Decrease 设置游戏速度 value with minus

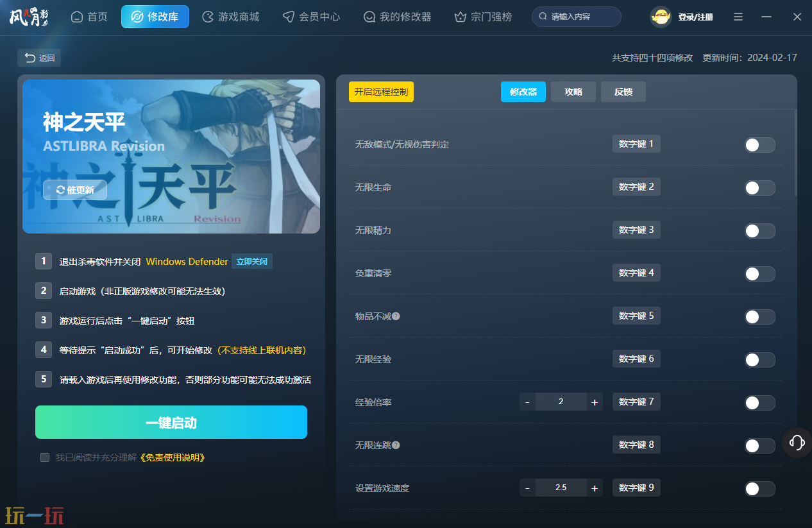click(527, 488)
